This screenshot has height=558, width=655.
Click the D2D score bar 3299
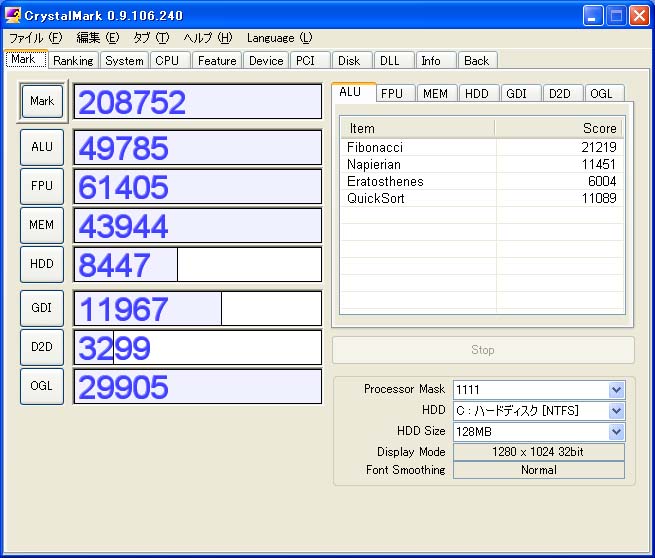tap(198, 347)
